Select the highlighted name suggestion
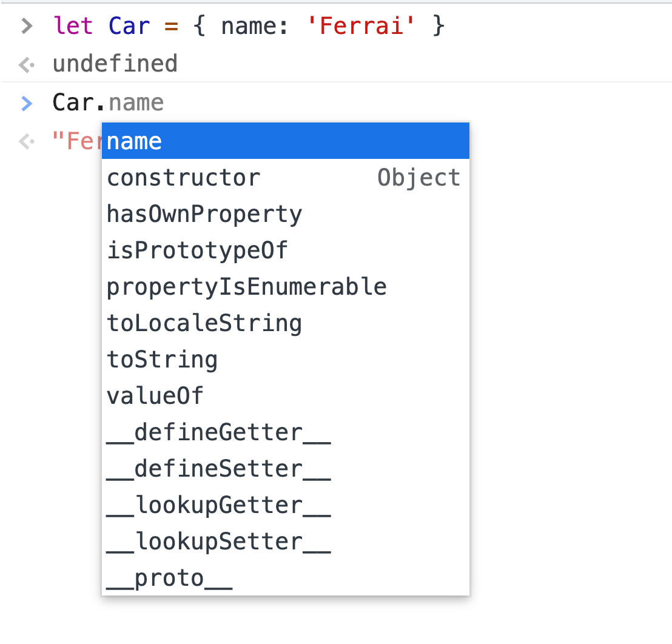This screenshot has height=644, width=672. (x=134, y=140)
